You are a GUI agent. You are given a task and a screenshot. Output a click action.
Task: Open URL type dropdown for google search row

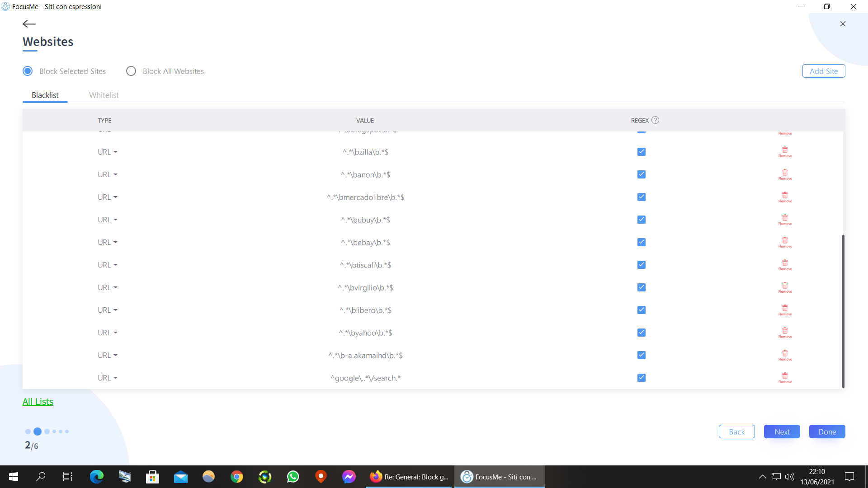point(108,378)
